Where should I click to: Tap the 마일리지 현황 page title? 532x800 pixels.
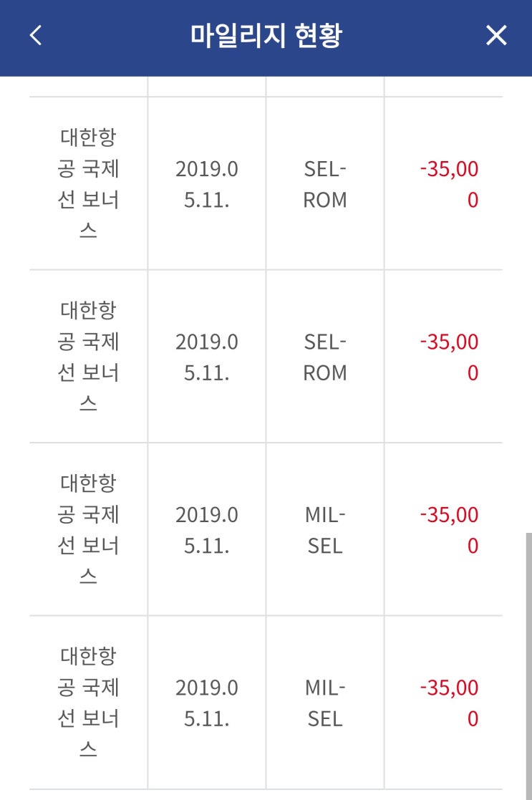tap(266, 35)
